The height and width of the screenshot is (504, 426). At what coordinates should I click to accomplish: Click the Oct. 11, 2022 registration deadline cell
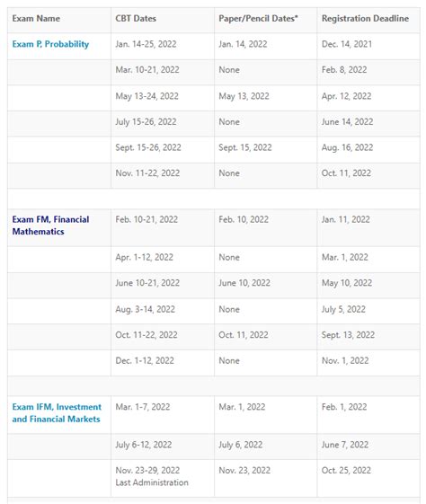click(346, 173)
